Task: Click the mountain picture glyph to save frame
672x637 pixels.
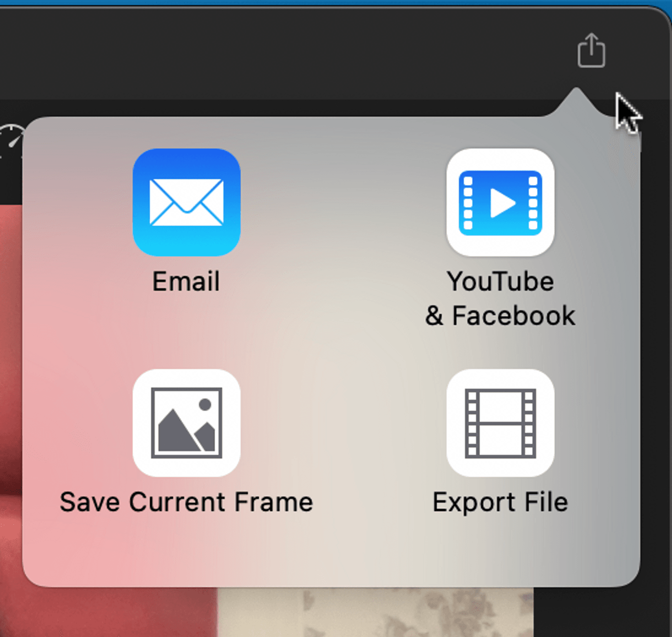Action: point(187,423)
